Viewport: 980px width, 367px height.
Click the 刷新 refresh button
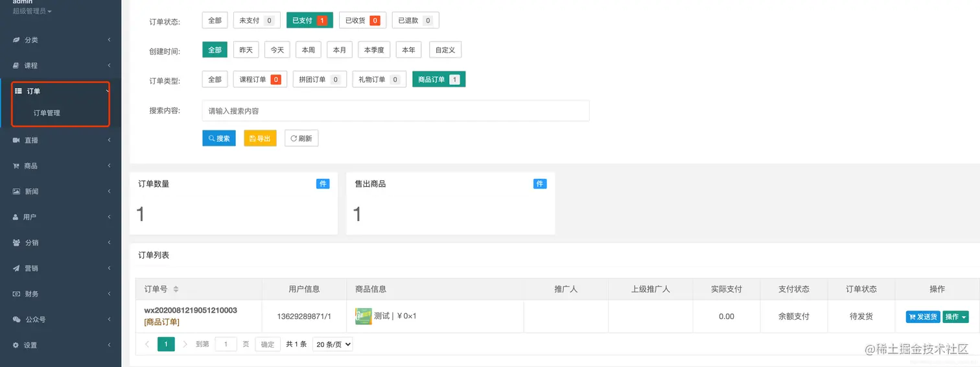(x=301, y=138)
